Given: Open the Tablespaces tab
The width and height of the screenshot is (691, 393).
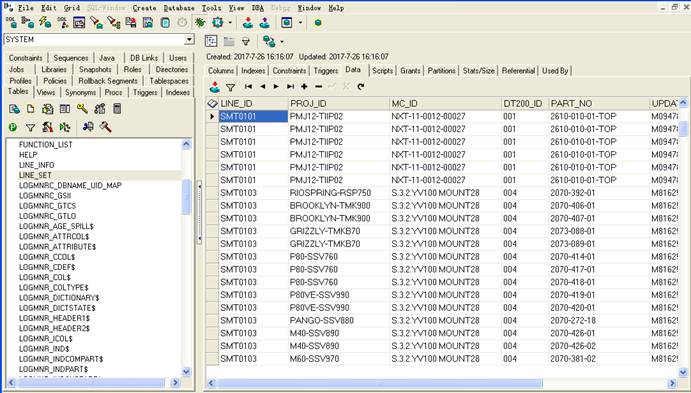Looking at the screenshot, I should (x=169, y=81).
